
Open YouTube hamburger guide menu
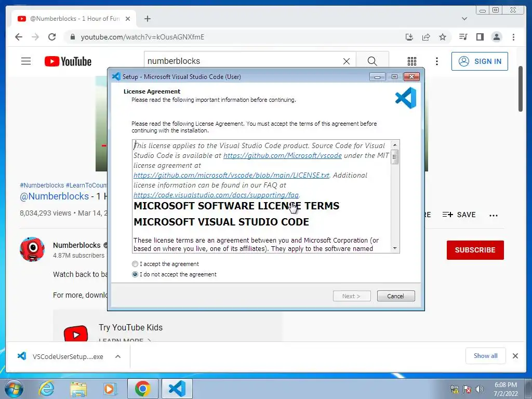[x=26, y=61]
